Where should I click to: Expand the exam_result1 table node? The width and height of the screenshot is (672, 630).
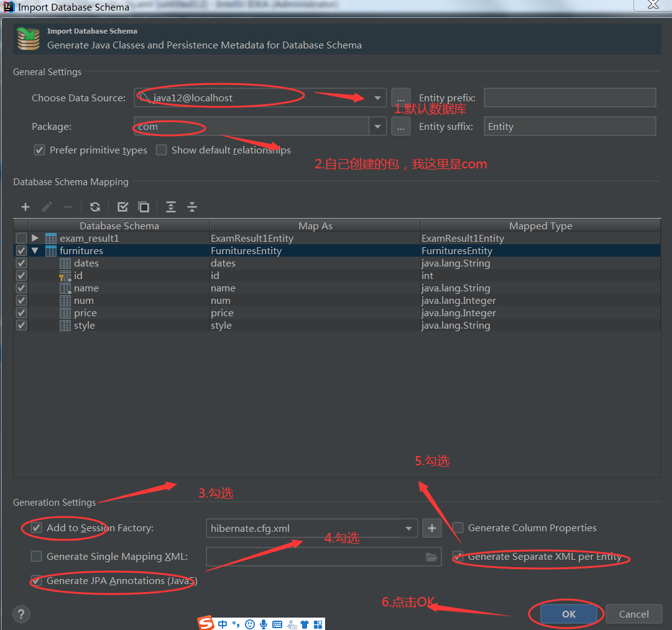pyautogui.click(x=35, y=238)
